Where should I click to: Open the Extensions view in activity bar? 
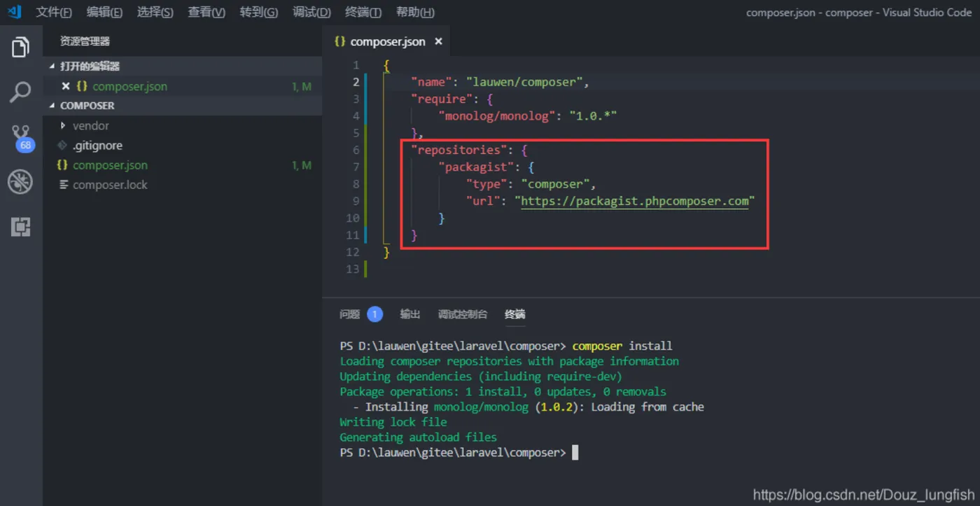click(x=20, y=227)
